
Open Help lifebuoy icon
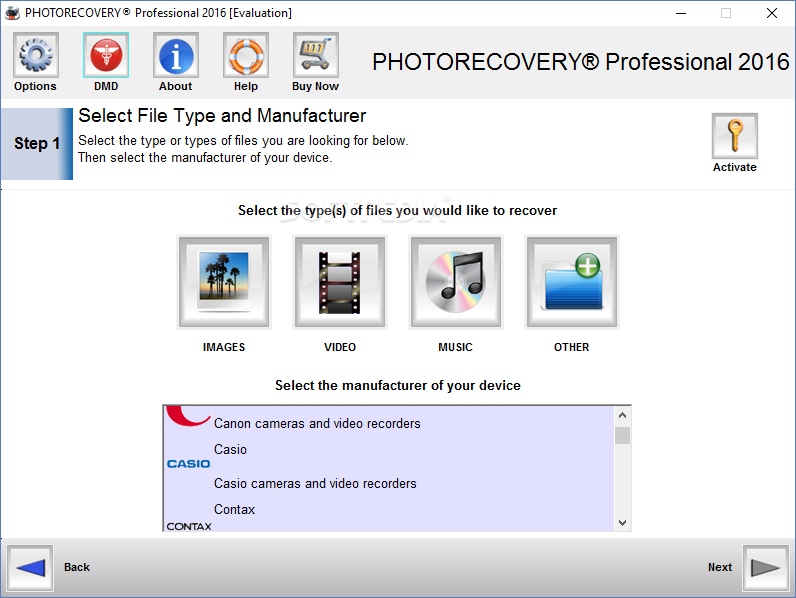point(246,55)
